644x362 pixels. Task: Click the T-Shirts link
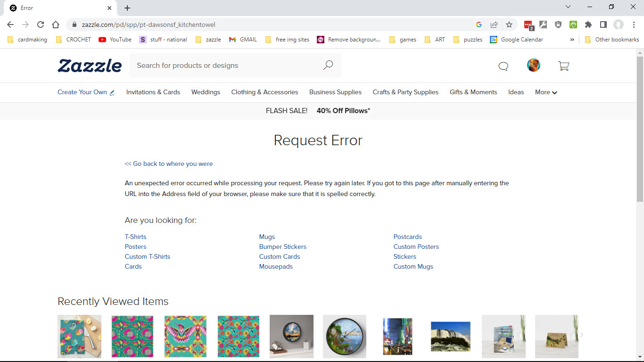(136, 237)
